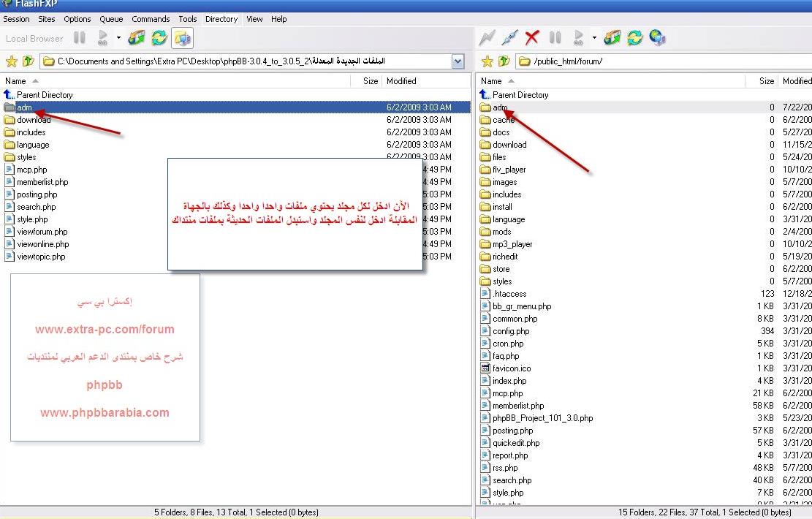Viewport: 812px width, 519px height.
Task: Open the View menu
Action: click(254, 19)
